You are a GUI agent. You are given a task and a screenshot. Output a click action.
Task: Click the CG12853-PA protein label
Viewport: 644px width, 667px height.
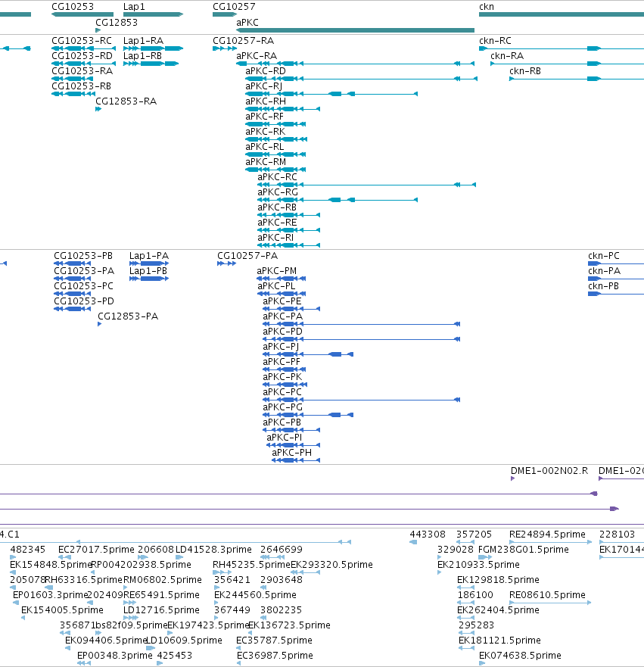(128, 316)
